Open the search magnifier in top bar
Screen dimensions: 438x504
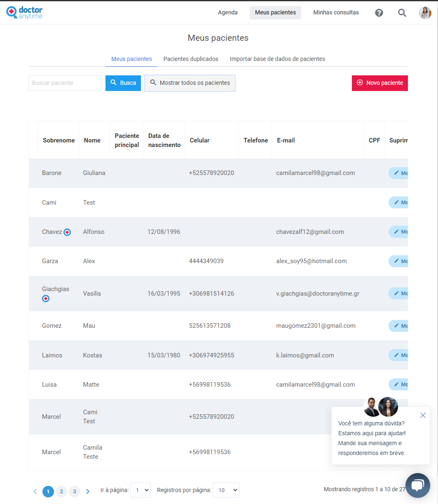click(402, 13)
